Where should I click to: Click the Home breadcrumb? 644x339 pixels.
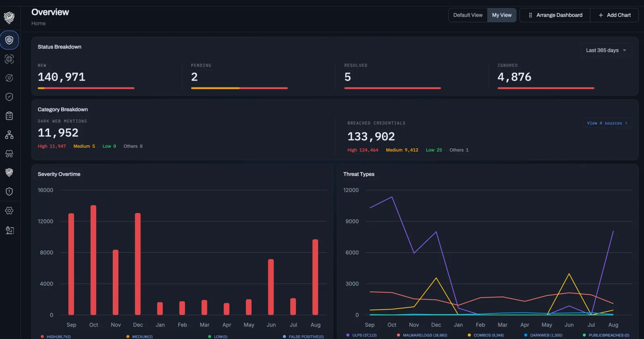pos(39,23)
